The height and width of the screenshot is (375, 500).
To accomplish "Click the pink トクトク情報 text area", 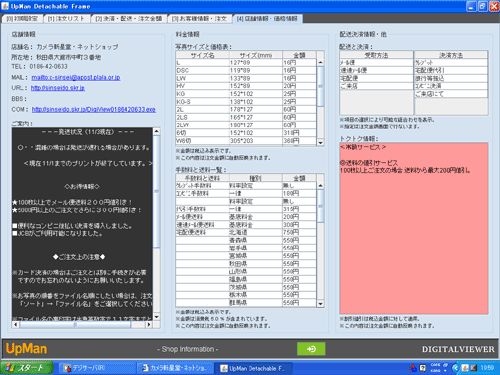I will [x=414, y=229].
